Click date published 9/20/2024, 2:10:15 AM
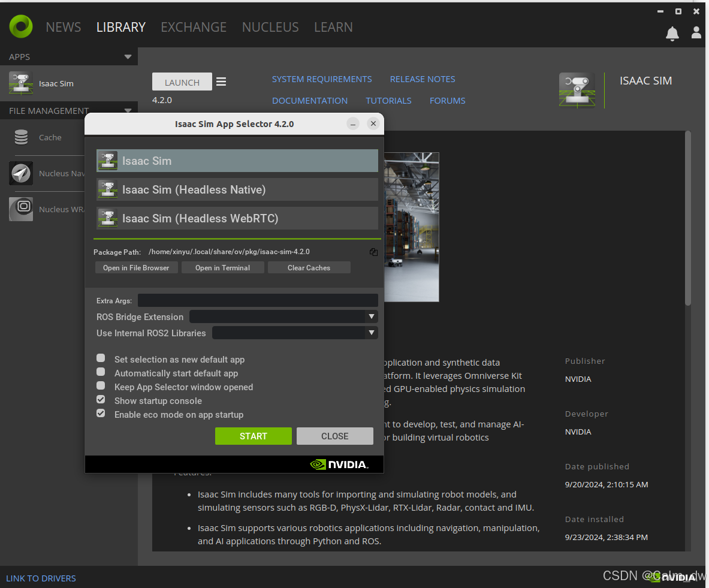709x588 pixels. [607, 484]
